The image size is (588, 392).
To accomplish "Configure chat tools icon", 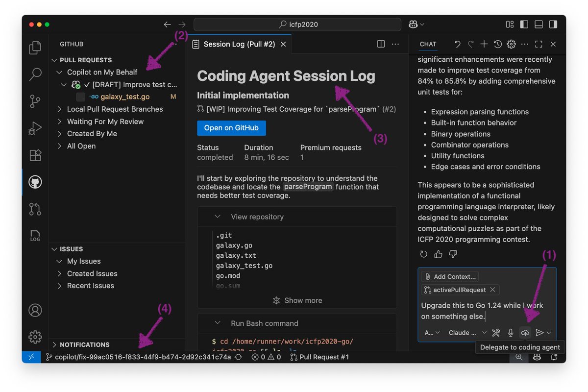I will click(x=496, y=333).
